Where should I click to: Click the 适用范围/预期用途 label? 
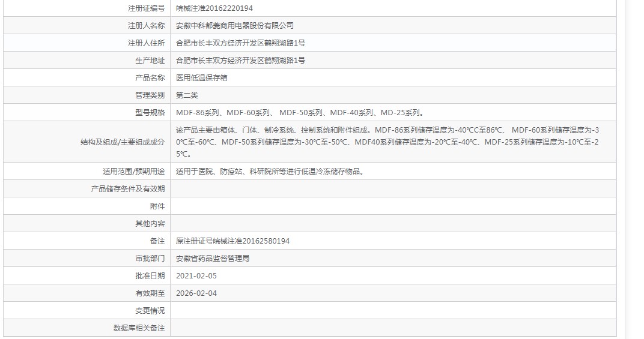[133, 172]
